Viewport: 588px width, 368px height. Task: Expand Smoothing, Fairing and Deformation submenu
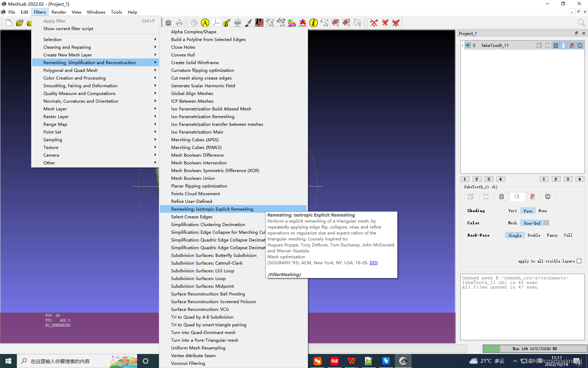(95, 86)
